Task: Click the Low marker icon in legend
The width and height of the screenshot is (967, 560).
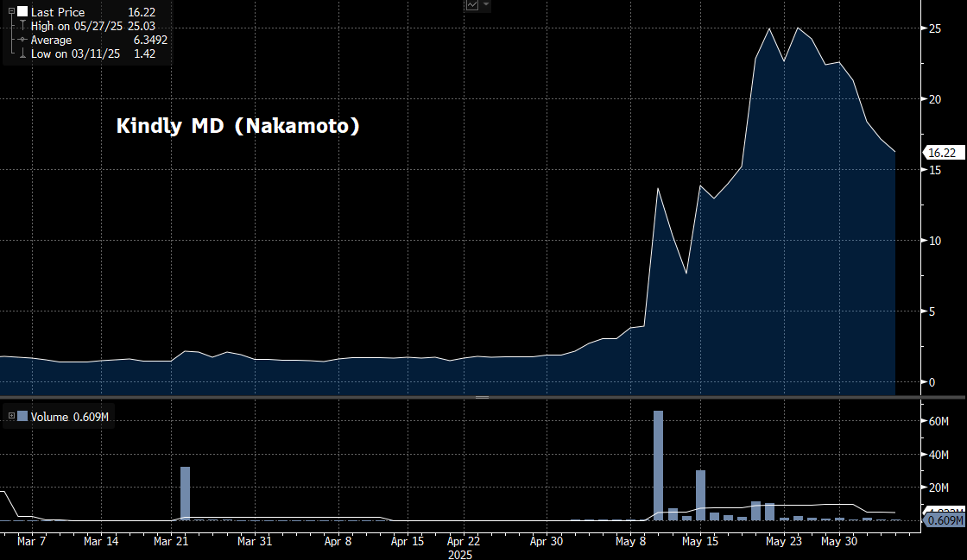Action: [x=22, y=53]
